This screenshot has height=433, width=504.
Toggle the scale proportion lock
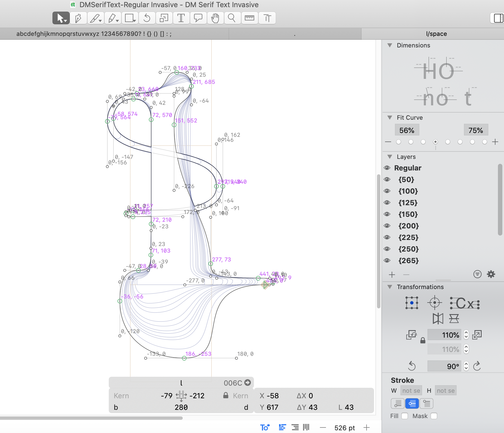pyautogui.click(x=423, y=340)
